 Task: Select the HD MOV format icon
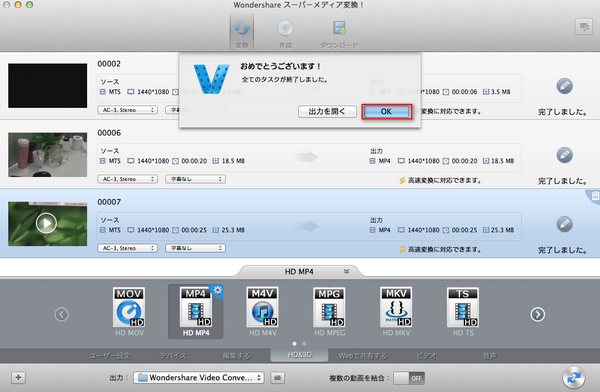129,312
